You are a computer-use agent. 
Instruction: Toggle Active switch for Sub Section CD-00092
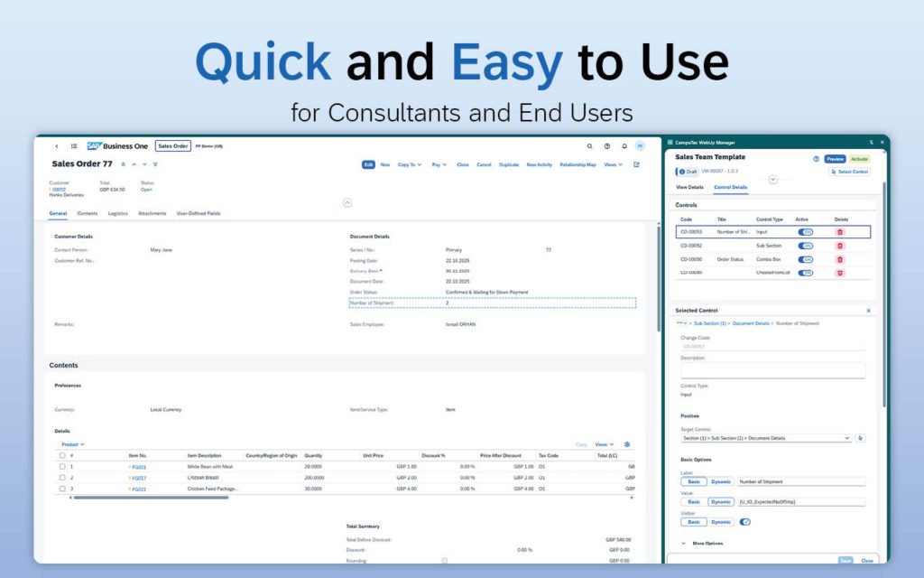[805, 246]
